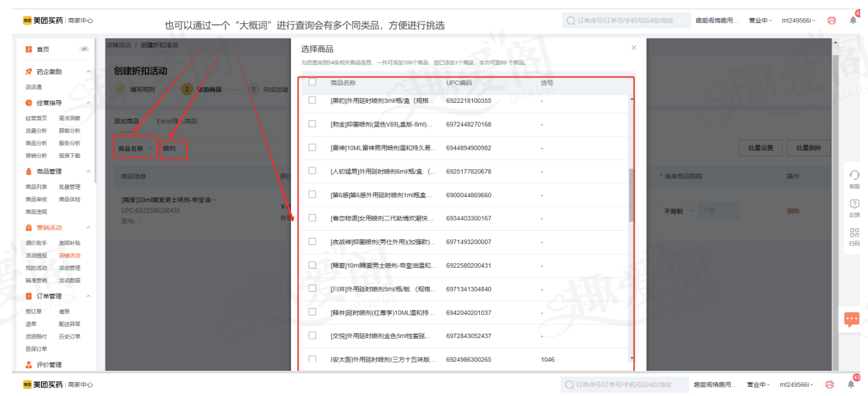This screenshot has width=868, height=396.
Task: Close the 选择商品 dialog with X
Action: pyautogui.click(x=634, y=48)
